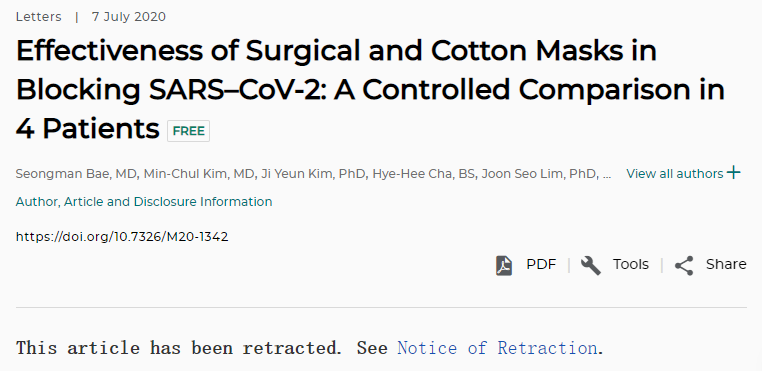
Task: Click the Share network icon
Action: click(x=684, y=265)
